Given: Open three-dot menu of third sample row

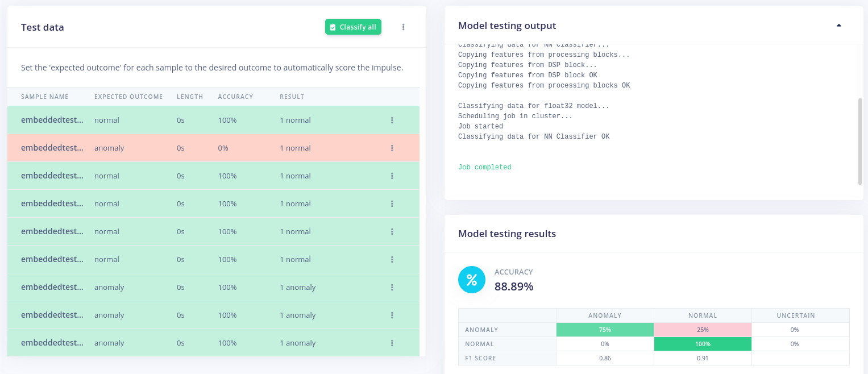Looking at the screenshot, I should [392, 176].
